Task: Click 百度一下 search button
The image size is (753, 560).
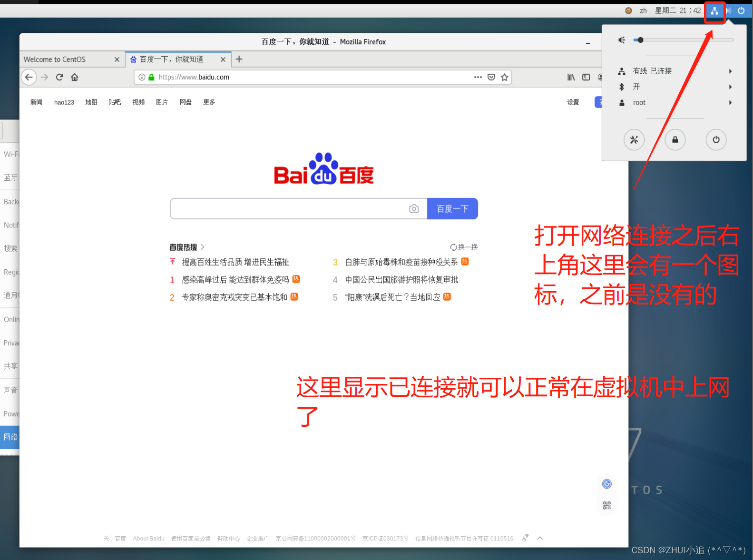Action: pyautogui.click(x=452, y=209)
